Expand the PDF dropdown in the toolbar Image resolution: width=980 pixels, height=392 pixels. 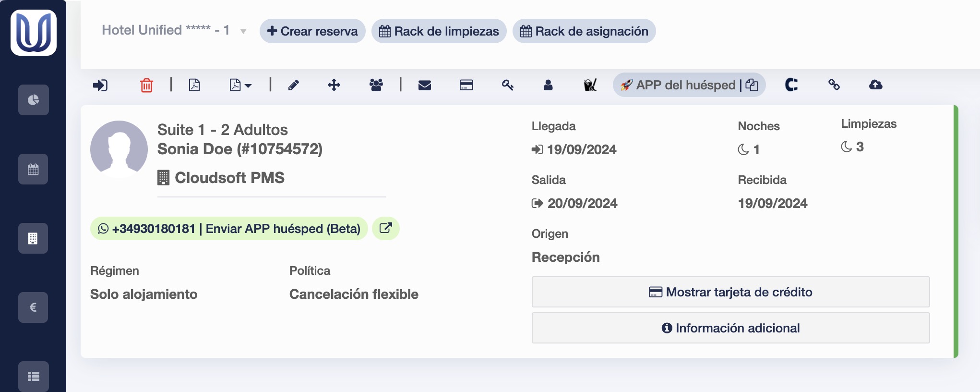(240, 85)
